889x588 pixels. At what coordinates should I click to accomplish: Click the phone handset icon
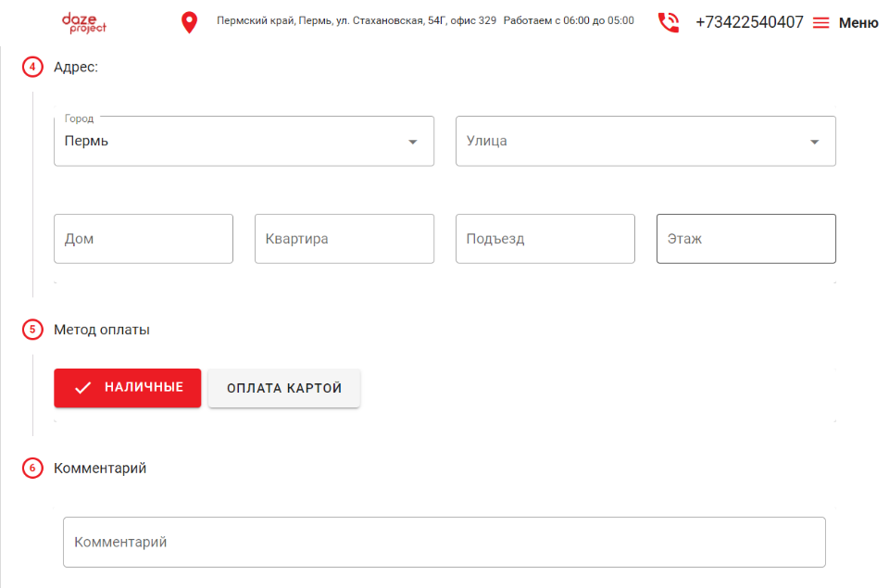(x=669, y=21)
